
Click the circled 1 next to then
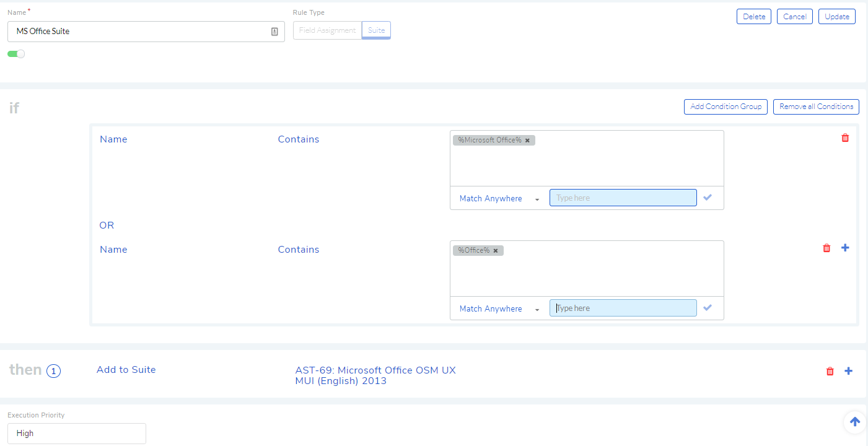coord(54,371)
